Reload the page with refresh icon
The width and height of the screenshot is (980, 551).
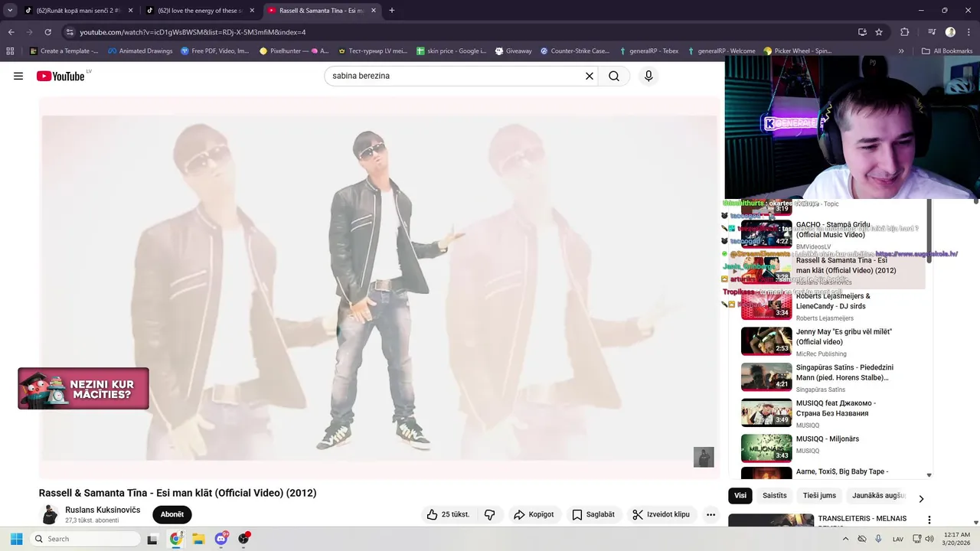47,32
